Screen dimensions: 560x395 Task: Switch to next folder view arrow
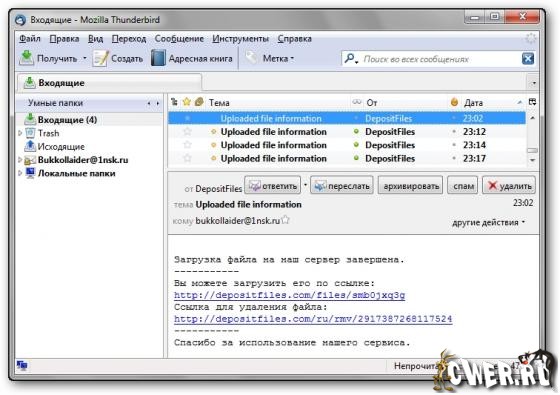[x=158, y=104]
